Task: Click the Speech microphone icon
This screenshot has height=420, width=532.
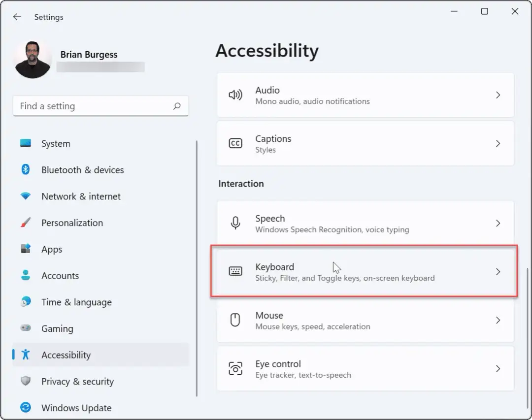Action: [x=235, y=223]
